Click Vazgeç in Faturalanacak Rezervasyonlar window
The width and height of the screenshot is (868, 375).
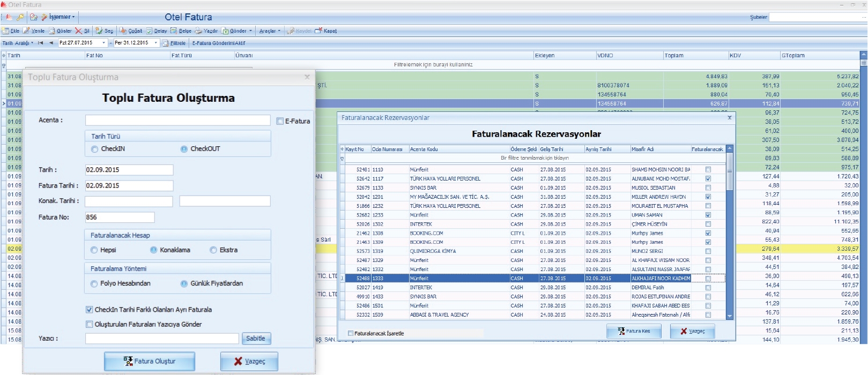(692, 331)
